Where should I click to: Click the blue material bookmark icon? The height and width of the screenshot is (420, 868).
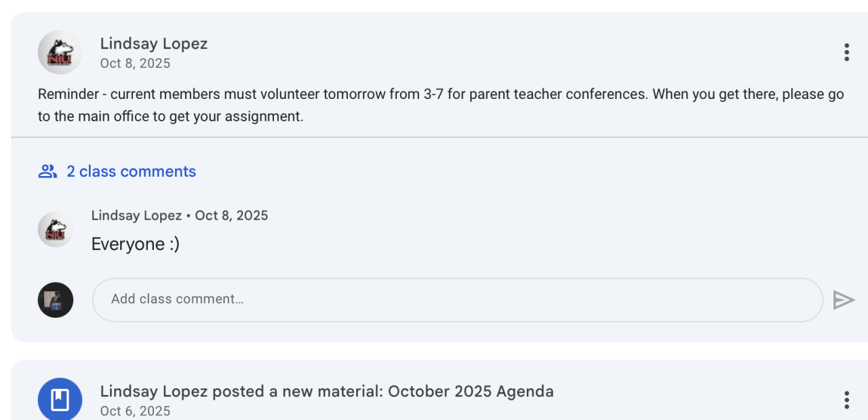point(60,400)
